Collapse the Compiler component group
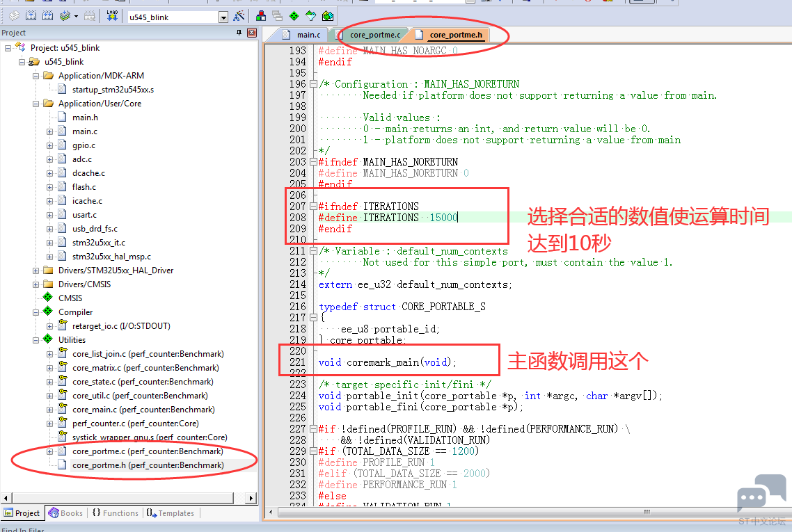Viewport: 792px width, 532px height. coord(36,312)
